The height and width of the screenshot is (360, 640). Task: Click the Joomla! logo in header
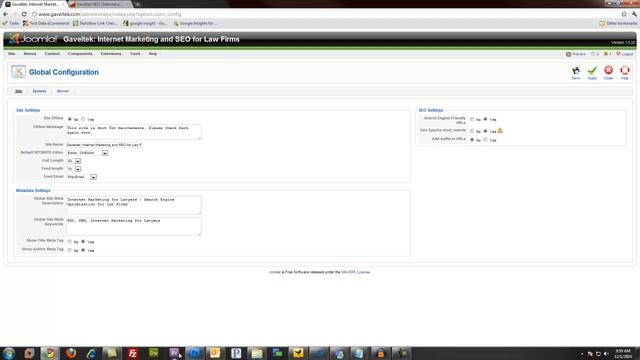pyautogui.click(x=33, y=39)
